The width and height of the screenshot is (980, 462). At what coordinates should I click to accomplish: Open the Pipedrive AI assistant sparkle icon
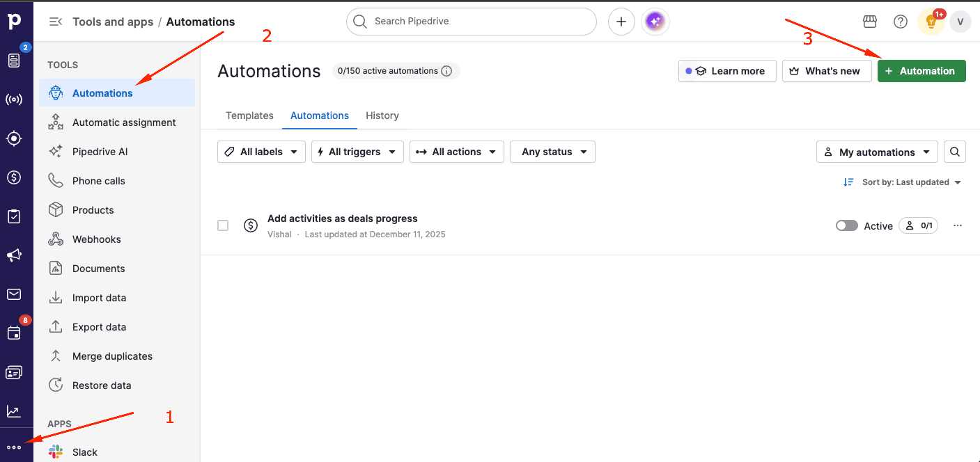tap(655, 22)
